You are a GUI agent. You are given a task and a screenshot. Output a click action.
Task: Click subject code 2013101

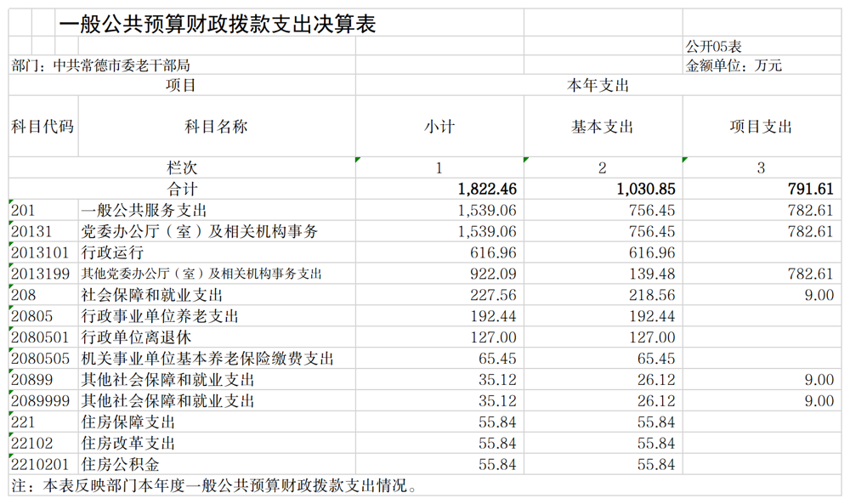40,252
